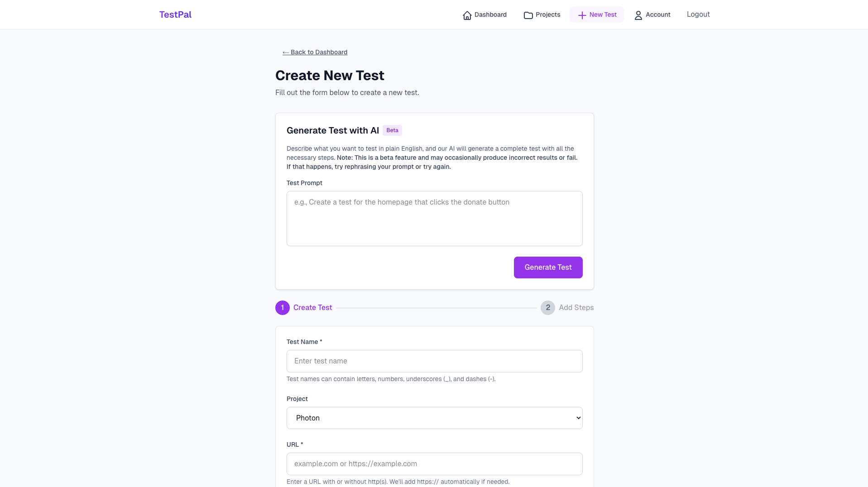Switch to the Add Steps stage

(575, 307)
